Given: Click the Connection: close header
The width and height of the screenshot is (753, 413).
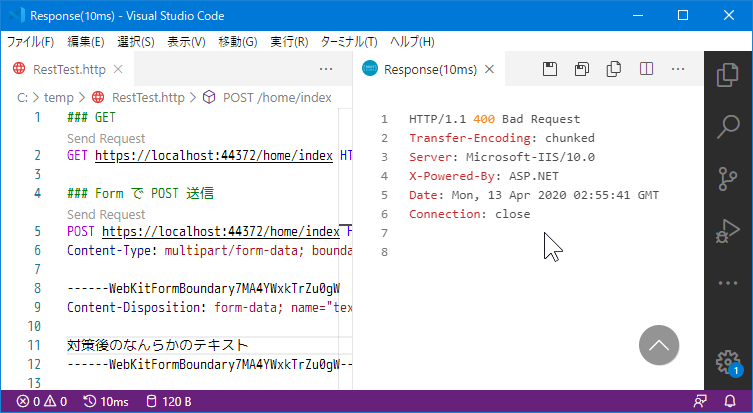Looking at the screenshot, I should (470, 214).
